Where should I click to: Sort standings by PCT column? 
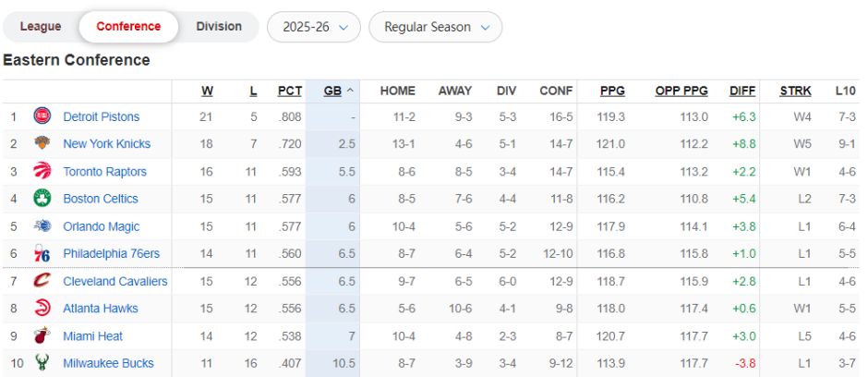click(x=290, y=91)
